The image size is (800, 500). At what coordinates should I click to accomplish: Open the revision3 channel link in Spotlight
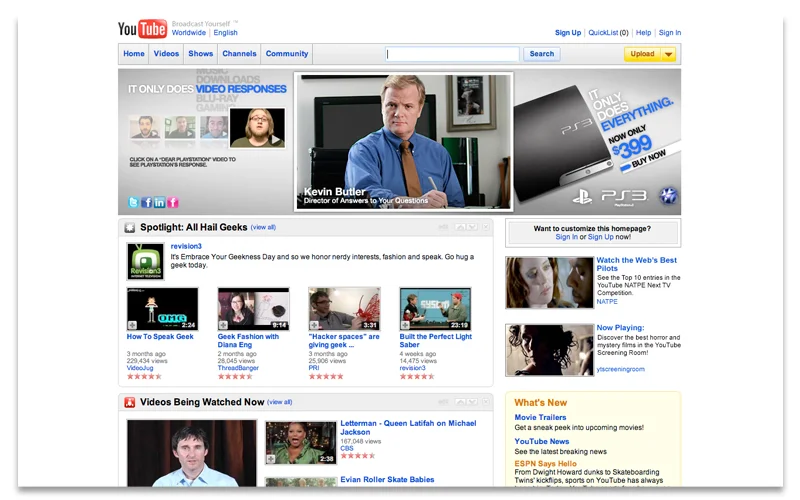click(186, 246)
